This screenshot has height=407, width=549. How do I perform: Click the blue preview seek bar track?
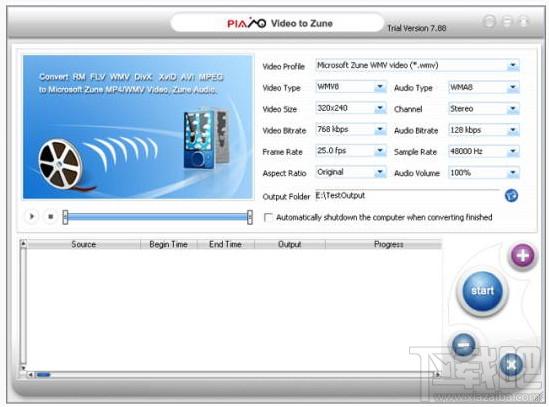click(x=157, y=217)
